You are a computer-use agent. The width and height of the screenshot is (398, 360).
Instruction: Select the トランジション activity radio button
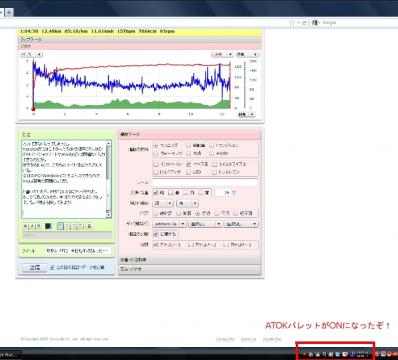pyautogui.click(x=212, y=146)
